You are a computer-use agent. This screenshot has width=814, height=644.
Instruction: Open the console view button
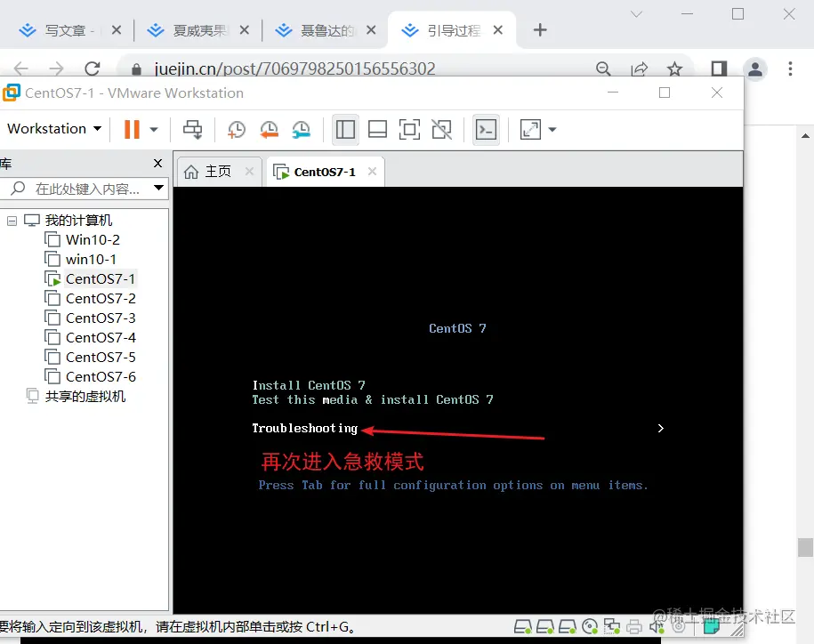pyautogui.click(x=487, y=129)
